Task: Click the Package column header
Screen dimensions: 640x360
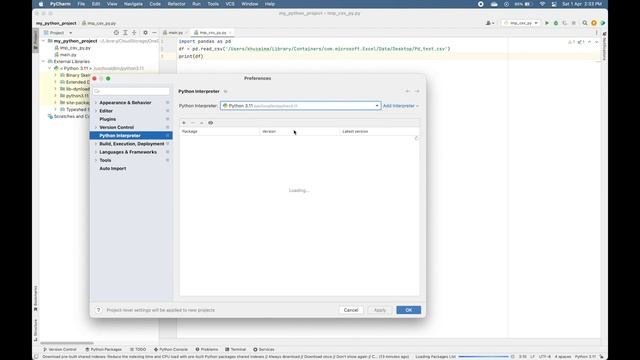Action: [220, 131]
